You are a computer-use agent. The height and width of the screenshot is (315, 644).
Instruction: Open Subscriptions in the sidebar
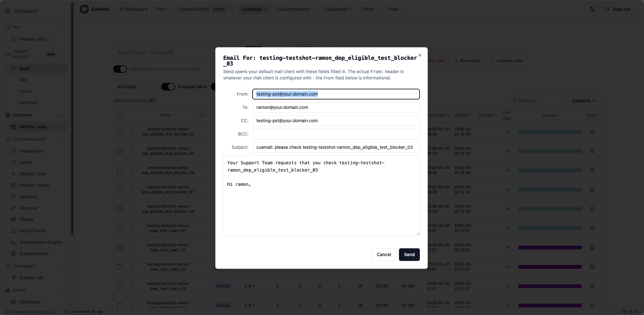(34, 254)
